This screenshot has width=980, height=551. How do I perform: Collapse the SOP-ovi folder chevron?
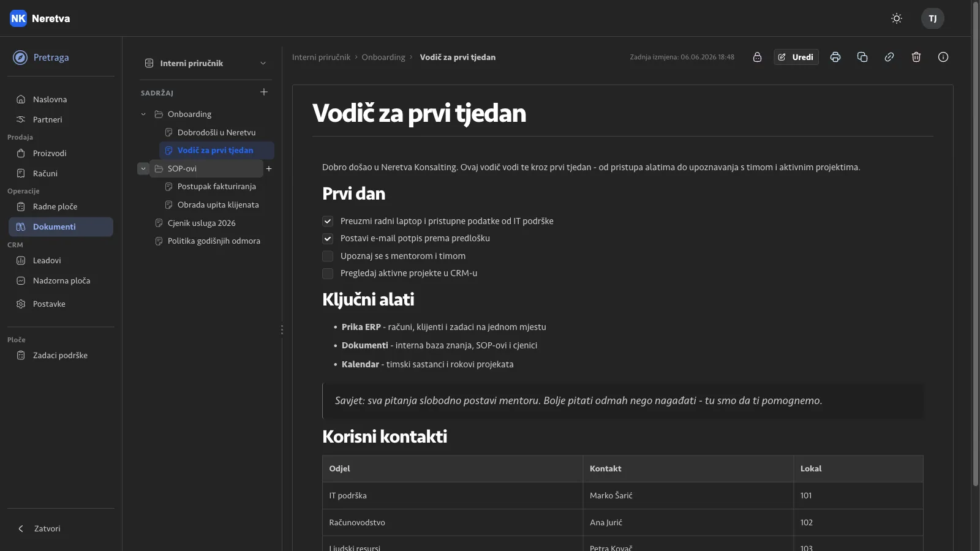click(x=143, y=168)
